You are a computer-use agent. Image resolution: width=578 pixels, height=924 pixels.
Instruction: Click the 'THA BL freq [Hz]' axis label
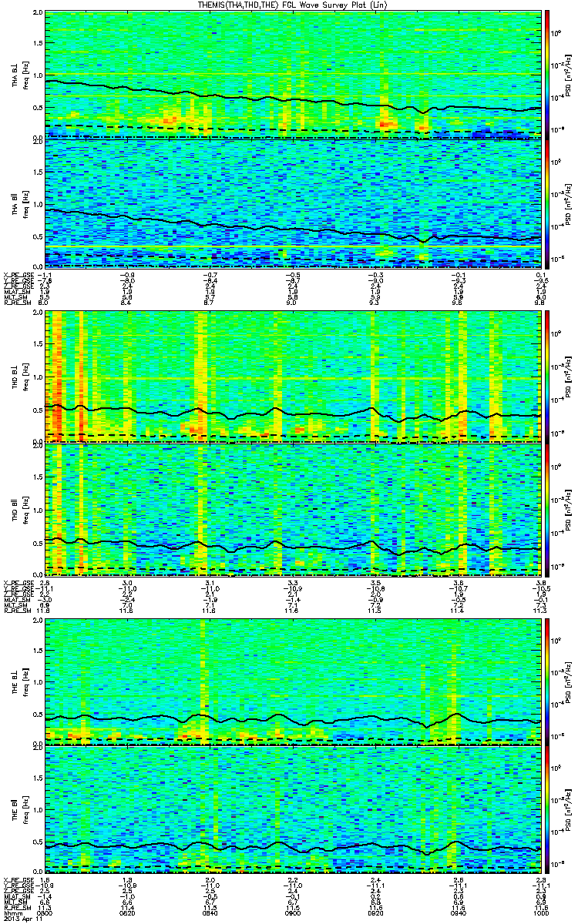(x=18, y=75)
